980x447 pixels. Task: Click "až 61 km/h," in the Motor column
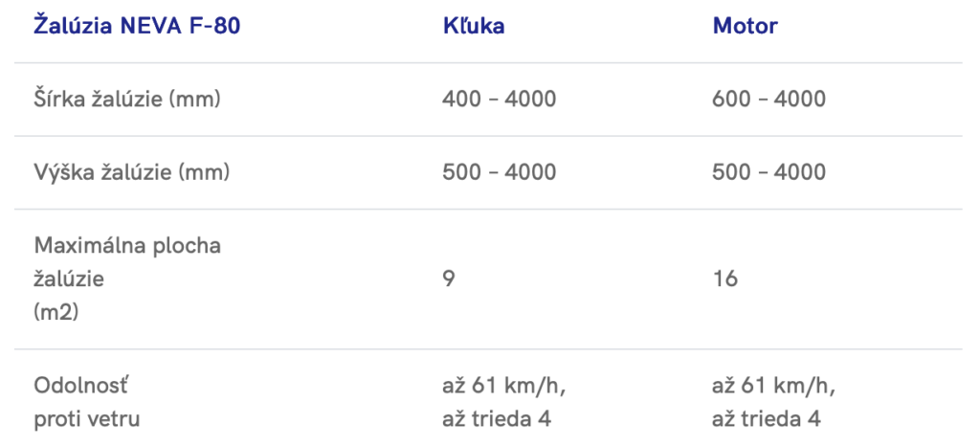click(773, 386)
